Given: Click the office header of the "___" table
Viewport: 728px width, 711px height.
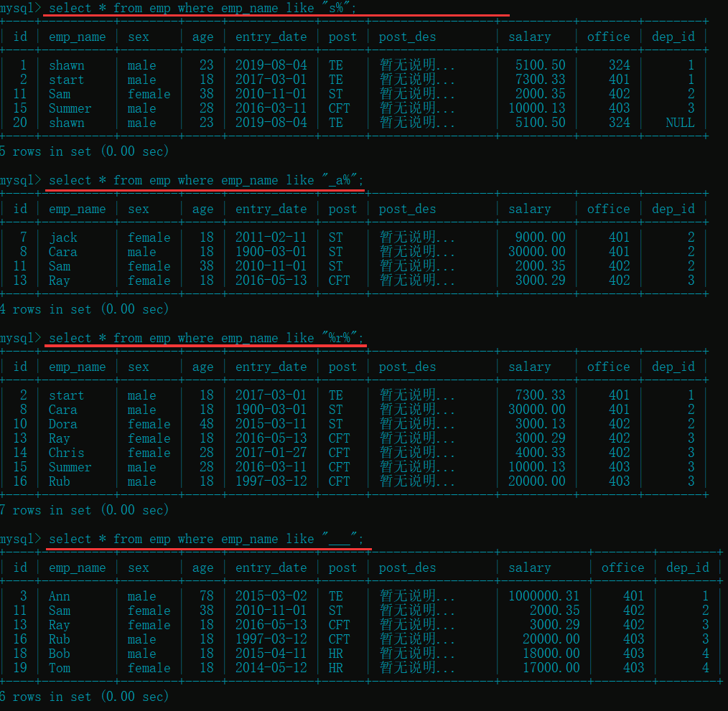Looking at the screenshot, I should 622,568.
